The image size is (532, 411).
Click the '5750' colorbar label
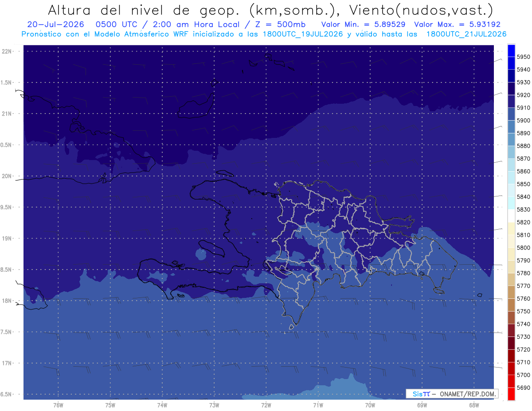(x=523, y=311)
